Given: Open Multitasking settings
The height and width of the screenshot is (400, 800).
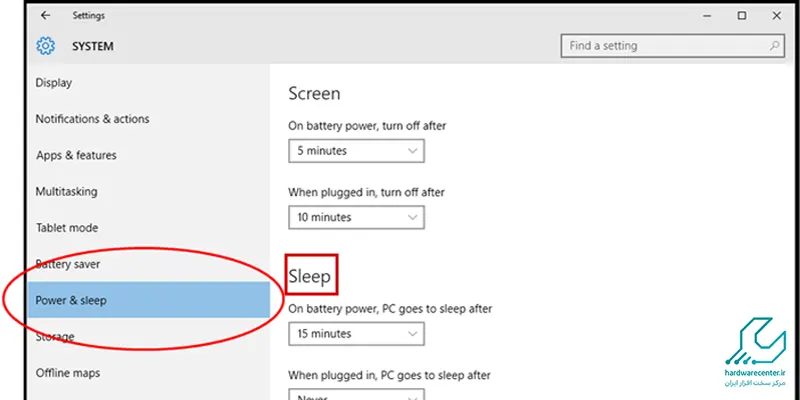Looking at the screenshot, I should tap(66, 191).
